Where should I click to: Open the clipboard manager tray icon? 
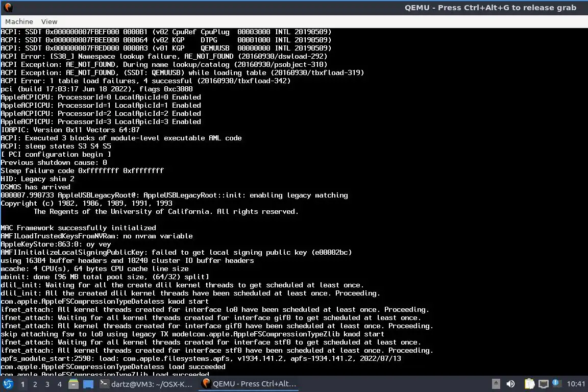click(529, 384)
